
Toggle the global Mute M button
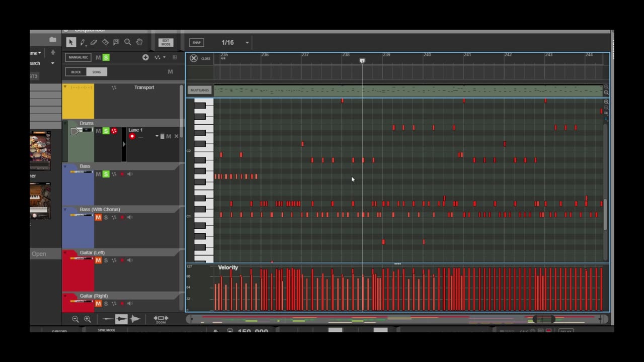[98, 57]
